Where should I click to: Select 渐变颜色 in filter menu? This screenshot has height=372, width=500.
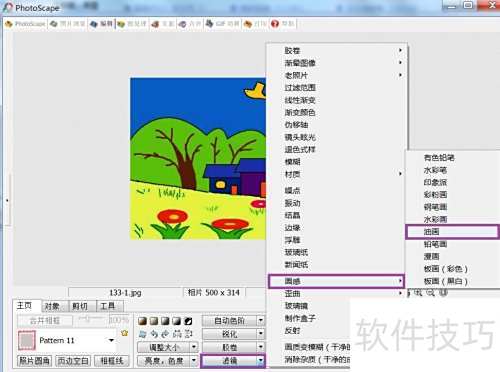point(300,112)
